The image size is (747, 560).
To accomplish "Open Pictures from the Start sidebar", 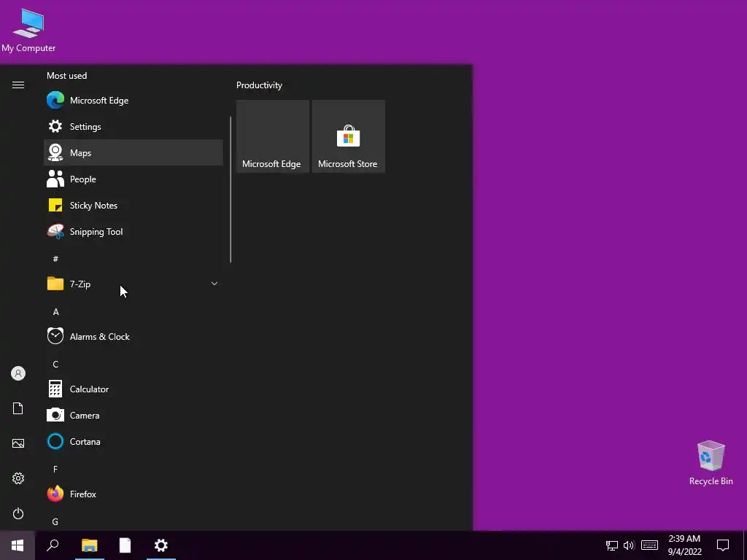I will [x=18, y=443].
